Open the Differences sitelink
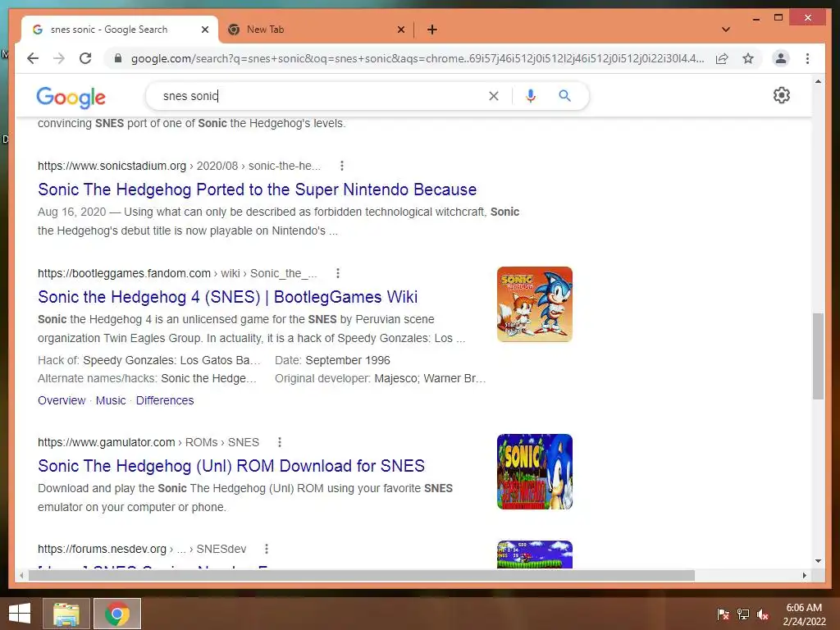This screenshot has height=630, width=840. pyautogui.click(x=165, y=400)
